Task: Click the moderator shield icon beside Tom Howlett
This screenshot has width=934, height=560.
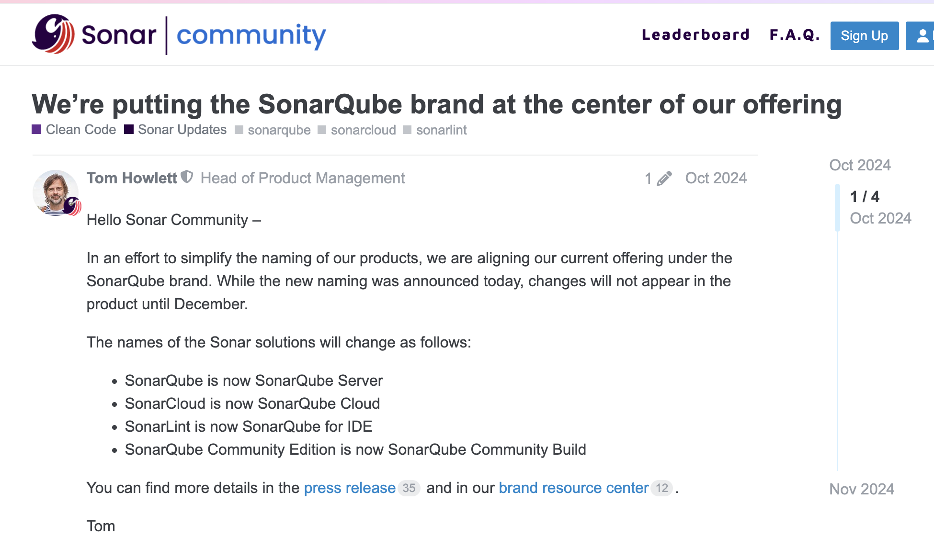Action: click(x=187, y=178)
